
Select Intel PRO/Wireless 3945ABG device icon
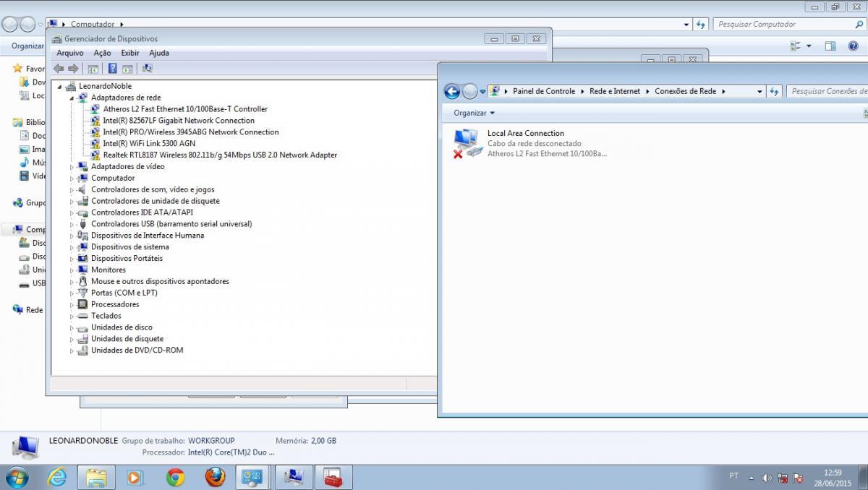95,132
